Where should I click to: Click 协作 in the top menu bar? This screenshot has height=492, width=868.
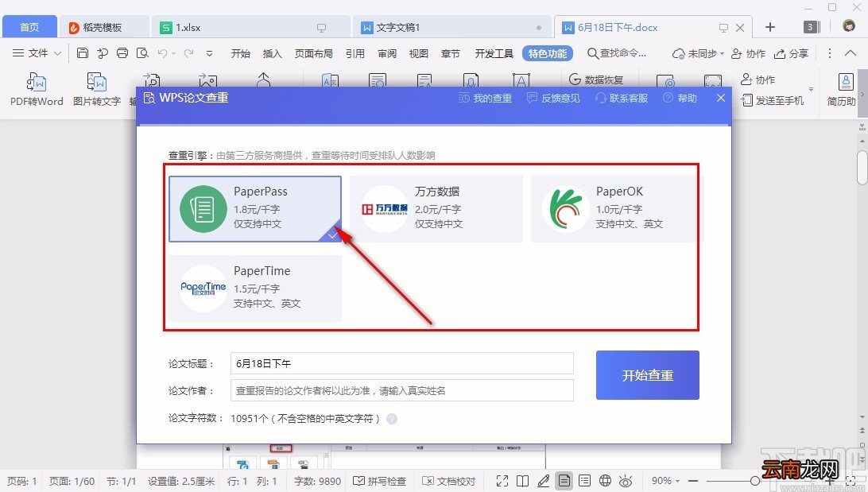point(749,53)
